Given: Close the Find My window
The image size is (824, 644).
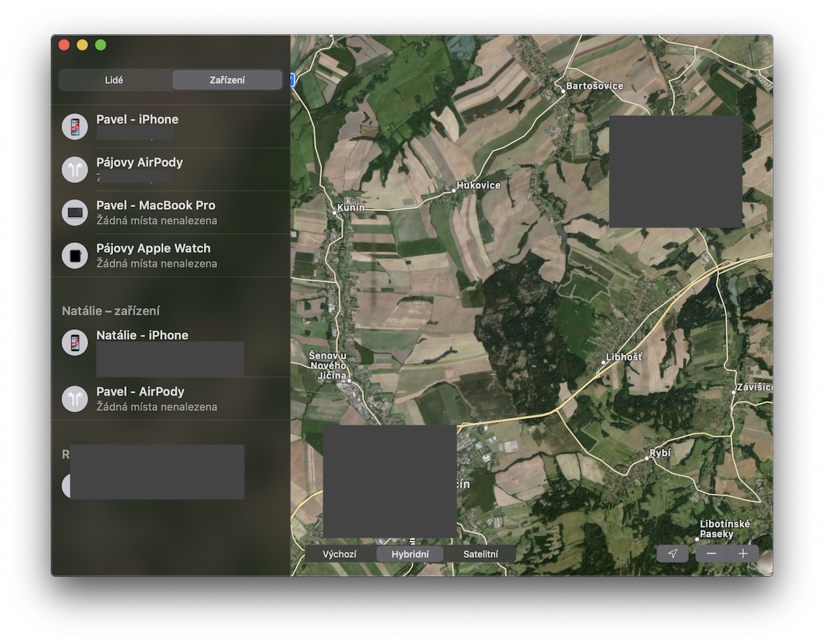Looking at the screenshot, I should [x=64, y=45].
